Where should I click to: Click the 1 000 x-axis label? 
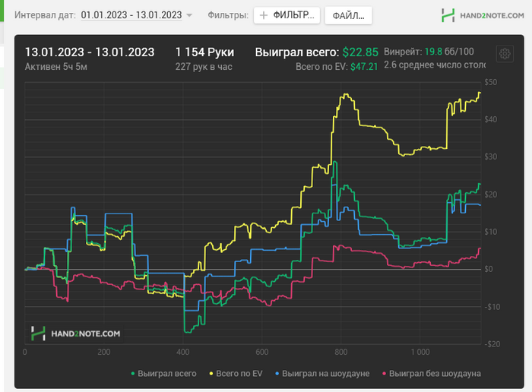click(x=420, y=352)
